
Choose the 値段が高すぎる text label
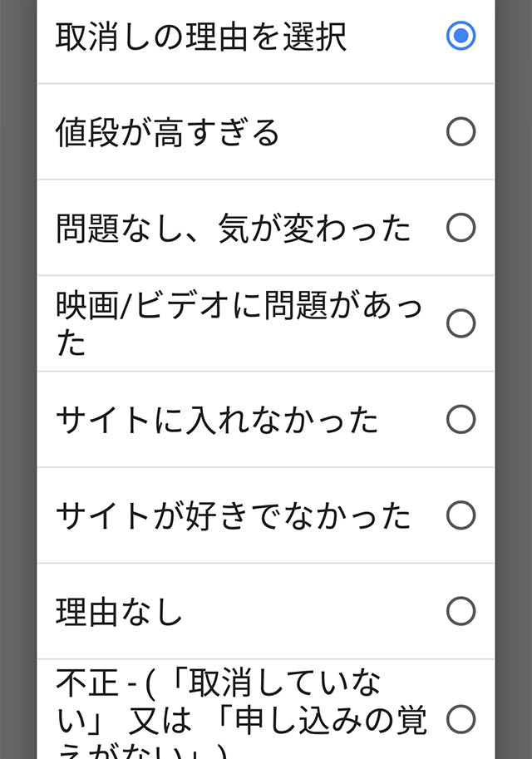pyautogui.click(x=167, y=132)
